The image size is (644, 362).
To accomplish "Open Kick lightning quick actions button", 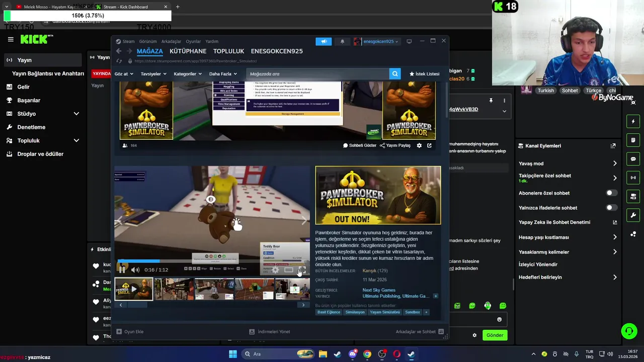I will 633,122.
